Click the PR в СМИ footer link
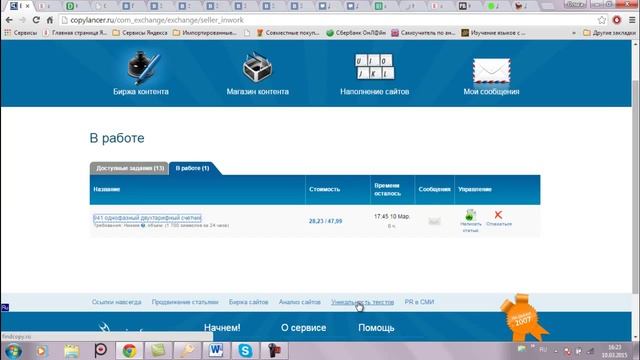 (x=419, y=302)
